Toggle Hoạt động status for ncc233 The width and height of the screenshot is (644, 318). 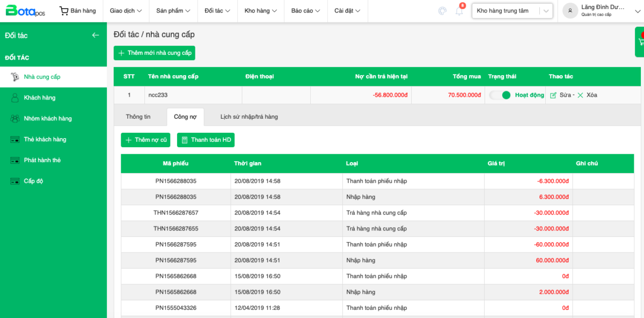coord(500,95)
